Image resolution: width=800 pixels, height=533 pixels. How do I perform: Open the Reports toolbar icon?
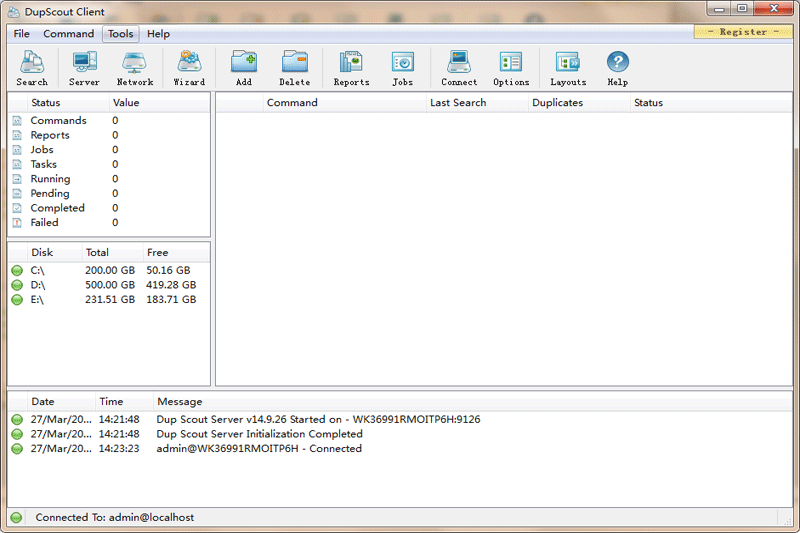point(351,68)
